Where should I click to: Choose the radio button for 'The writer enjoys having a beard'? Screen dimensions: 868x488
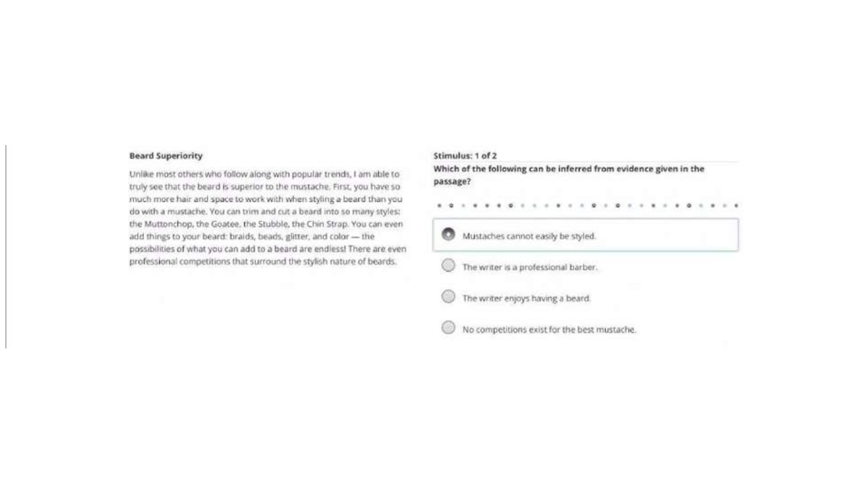[448, 296]
